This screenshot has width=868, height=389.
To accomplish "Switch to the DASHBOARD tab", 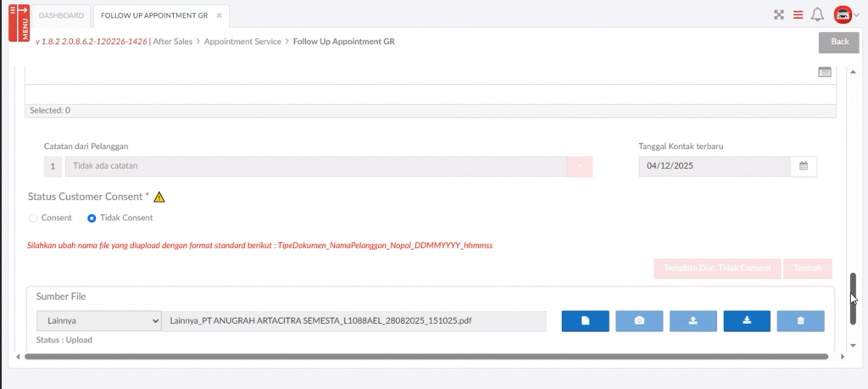I will (x=62, y=15).
